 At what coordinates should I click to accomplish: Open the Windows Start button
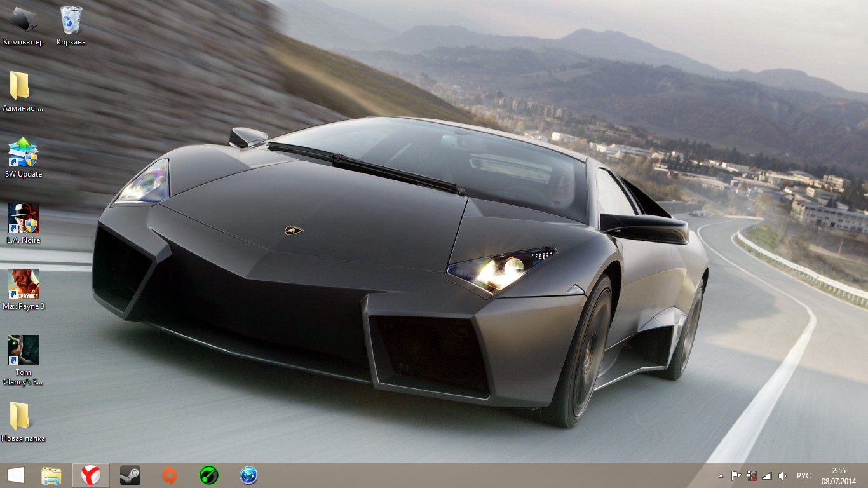16,475
